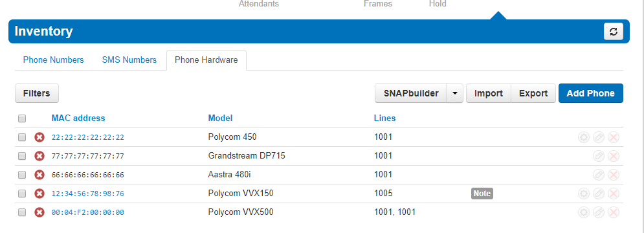Delete the Polycom VVX150 phone
The height and width of the screenshot is (233, 644).
tap(614, 194)
